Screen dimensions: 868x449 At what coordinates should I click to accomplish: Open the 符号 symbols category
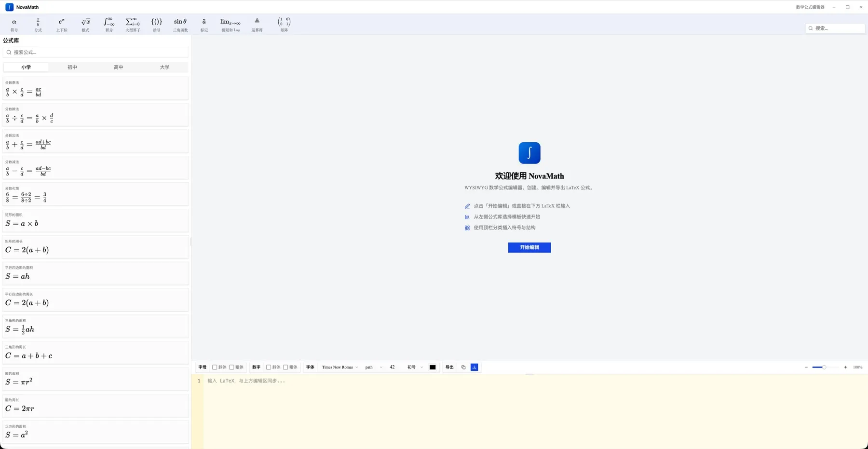[x=14, y=25]
